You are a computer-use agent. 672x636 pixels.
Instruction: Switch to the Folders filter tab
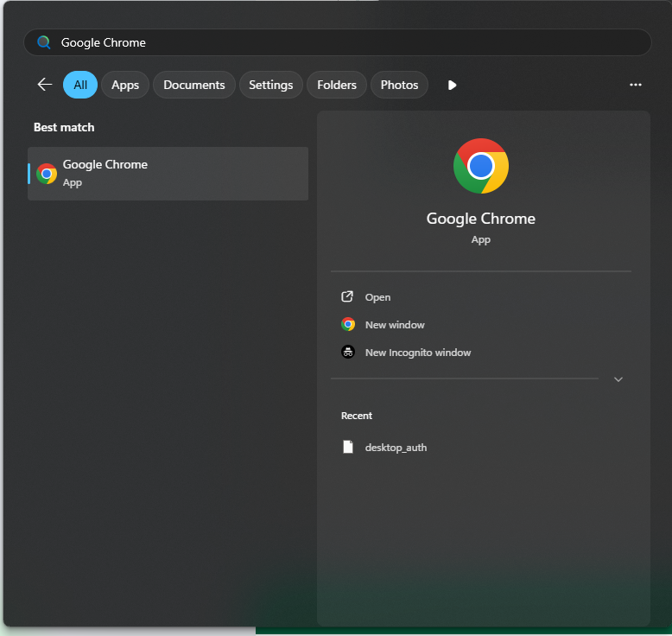coord(337,85)
